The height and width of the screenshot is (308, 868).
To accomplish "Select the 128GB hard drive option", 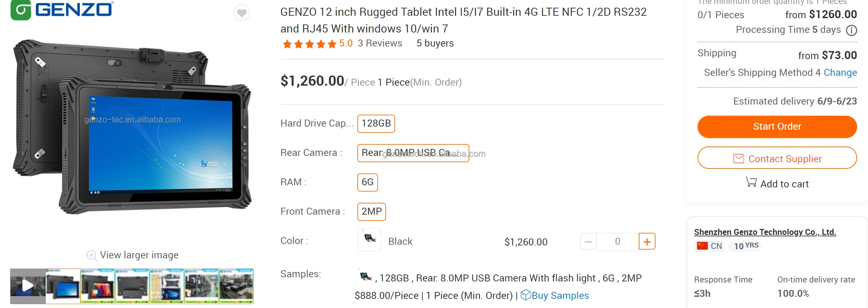I will 376,123.
